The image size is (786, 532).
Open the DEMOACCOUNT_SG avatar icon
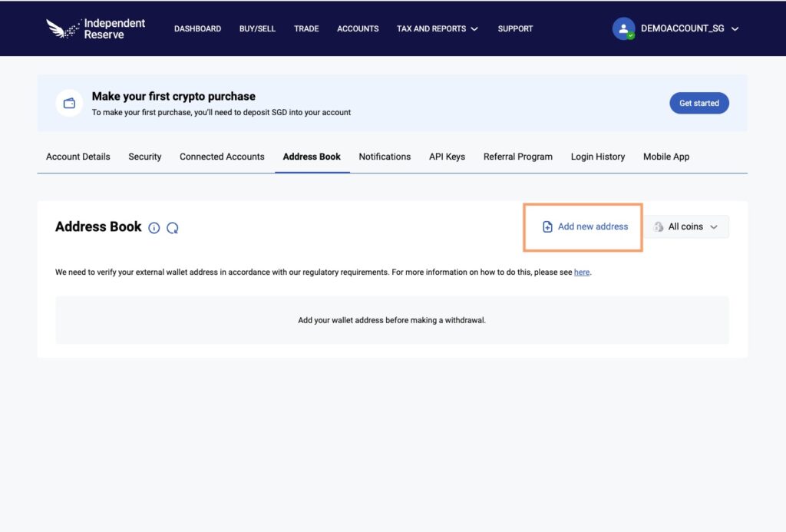click(x=624, y=28)
